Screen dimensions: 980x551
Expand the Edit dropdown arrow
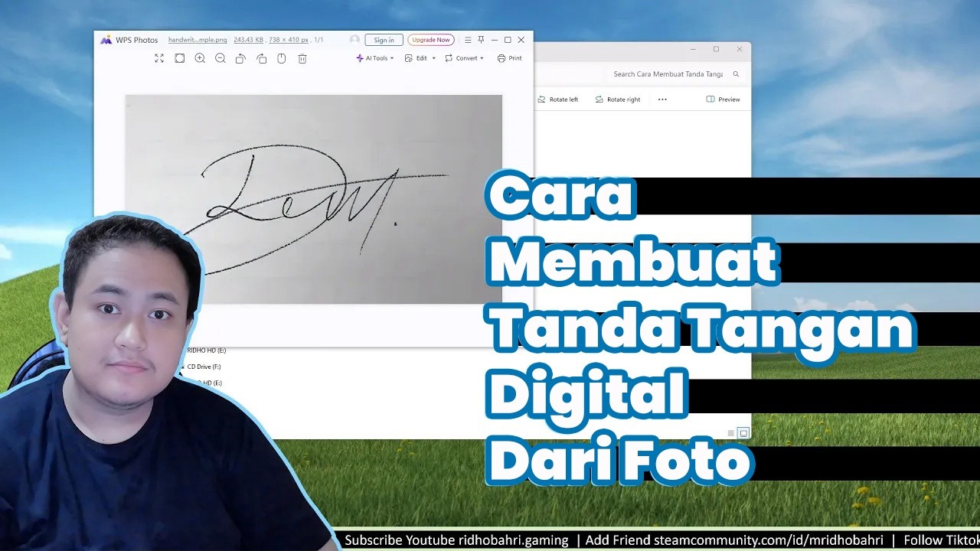[x=433, y=58]
